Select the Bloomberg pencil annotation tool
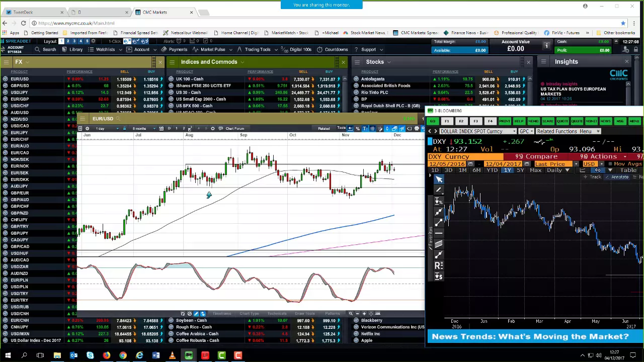Viewport: 644px width, 362px height. click(439, 191)
